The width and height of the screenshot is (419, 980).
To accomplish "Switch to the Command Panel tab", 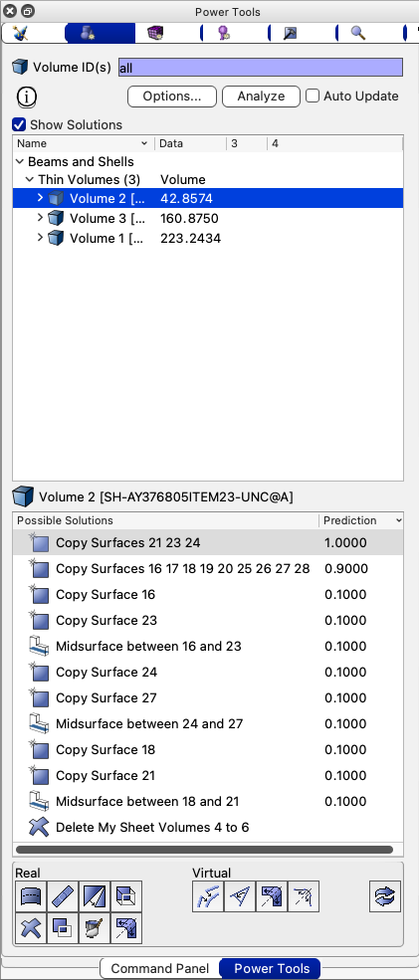I will point(159,969).
